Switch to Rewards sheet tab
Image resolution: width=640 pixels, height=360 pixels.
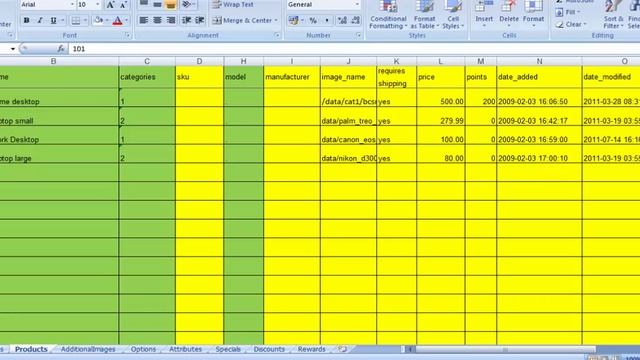point(311,349)
